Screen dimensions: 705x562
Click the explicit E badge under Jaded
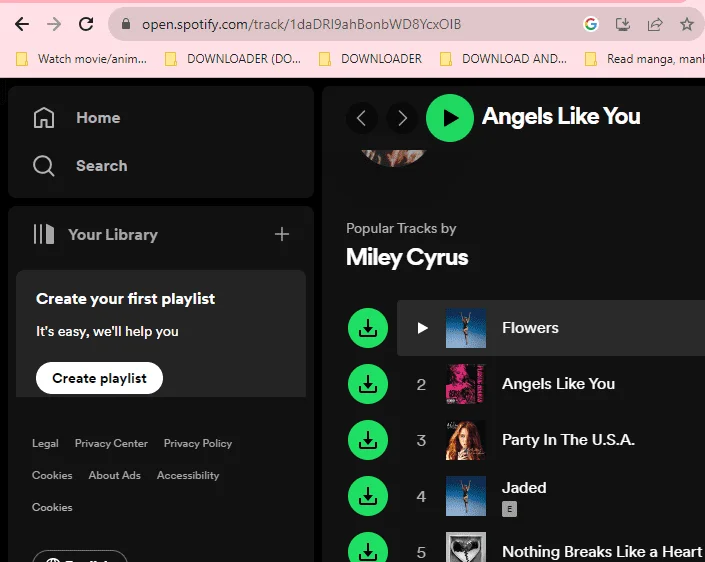pyautogui.click(x=509, y=509)
